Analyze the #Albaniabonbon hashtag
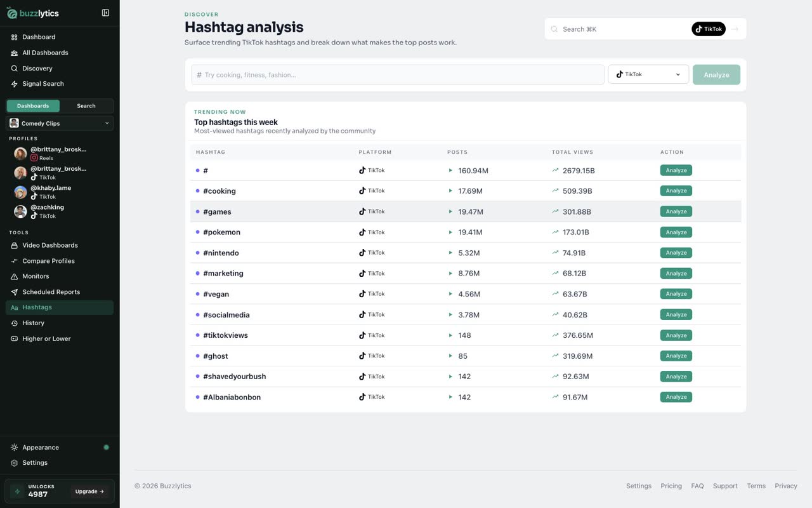The height and width of the screenshot is (508, 812). pyautogui.click(x=676, y=397)
